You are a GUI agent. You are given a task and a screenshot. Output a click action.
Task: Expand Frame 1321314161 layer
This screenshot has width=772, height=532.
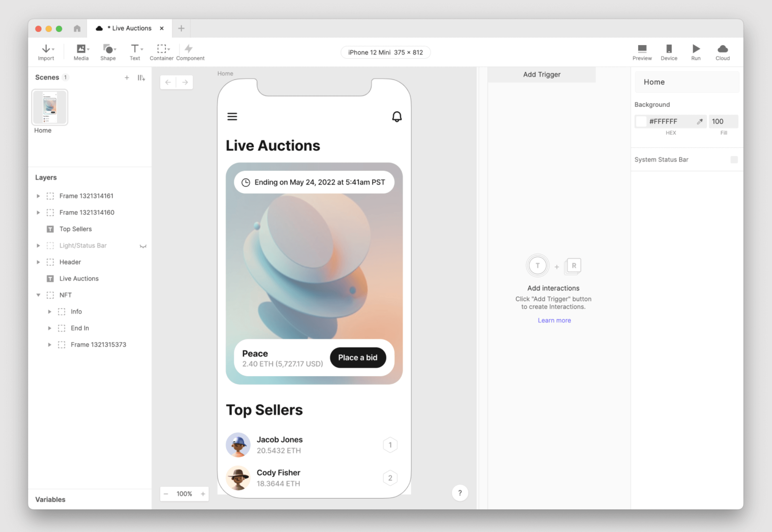click(x=38, y=196)
